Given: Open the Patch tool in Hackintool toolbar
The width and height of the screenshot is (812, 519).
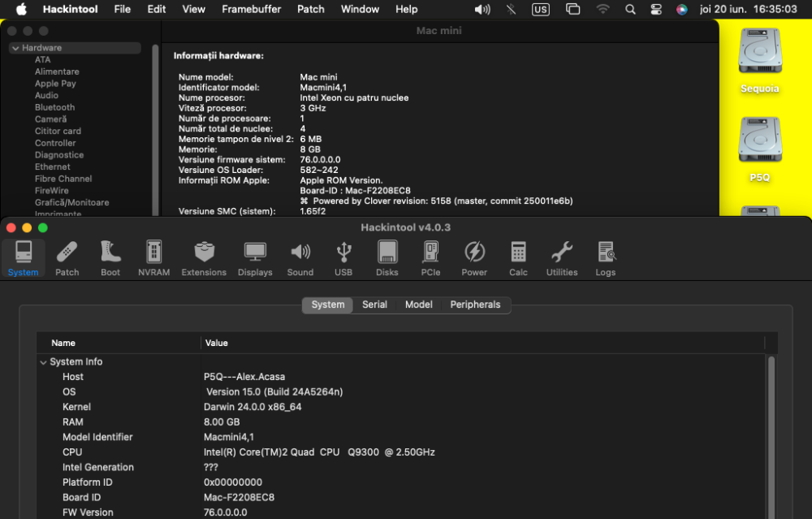Looking at the screenshot, I should tap(67, 258).
